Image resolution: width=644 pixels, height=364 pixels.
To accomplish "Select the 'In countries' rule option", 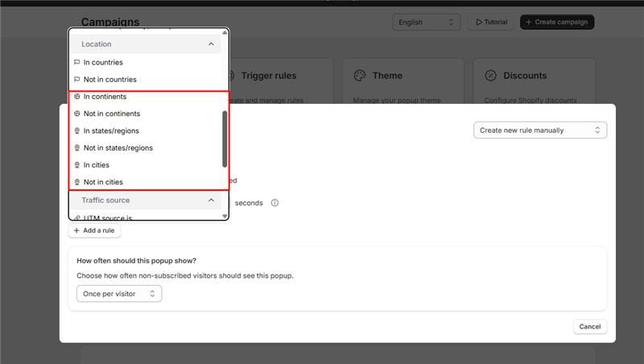I will pos(145,63).
